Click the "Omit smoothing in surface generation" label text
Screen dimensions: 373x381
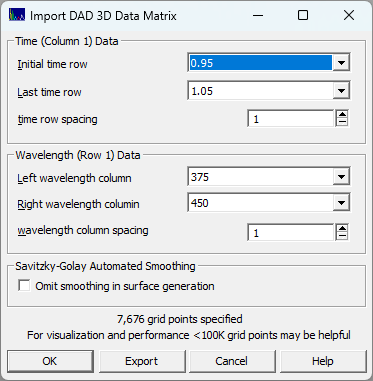[125, 286]
